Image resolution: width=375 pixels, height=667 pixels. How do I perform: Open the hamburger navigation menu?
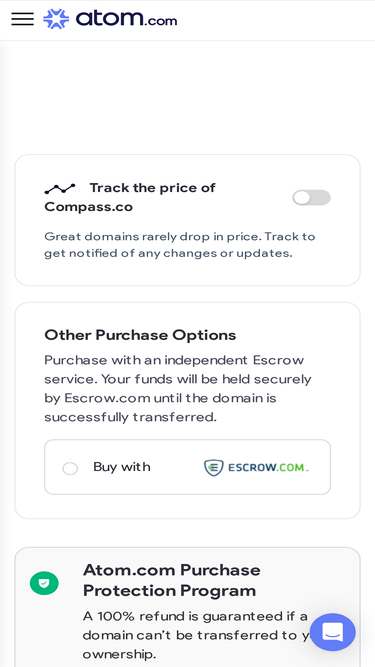[23, 19]
